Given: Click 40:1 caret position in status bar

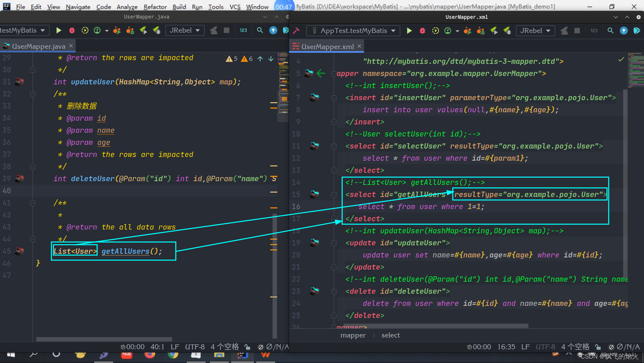Looking at the screenshot, I should [157, 347].
